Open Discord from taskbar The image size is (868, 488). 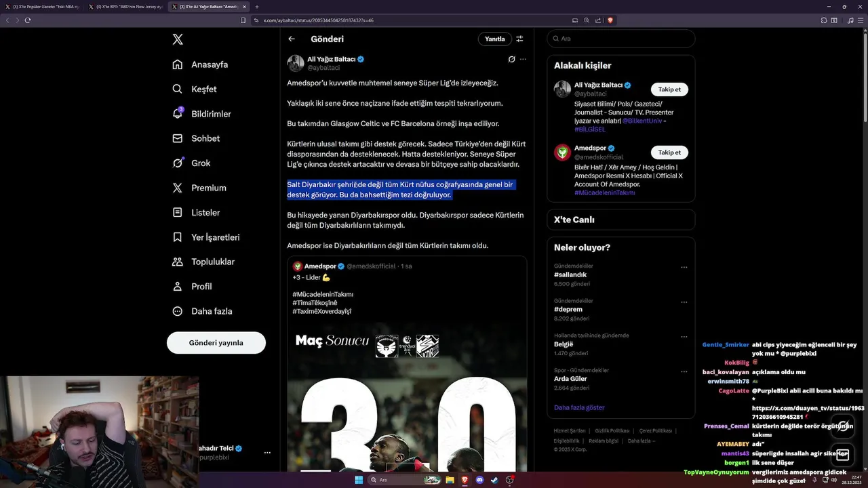pyautogui.click(x=479, y=480)
